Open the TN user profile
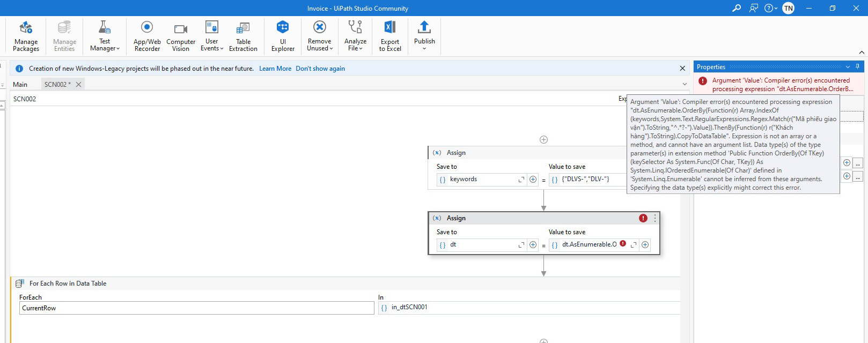Image resolution: width=868 pixels, height=343 pixels. click(x=788, y=8)
